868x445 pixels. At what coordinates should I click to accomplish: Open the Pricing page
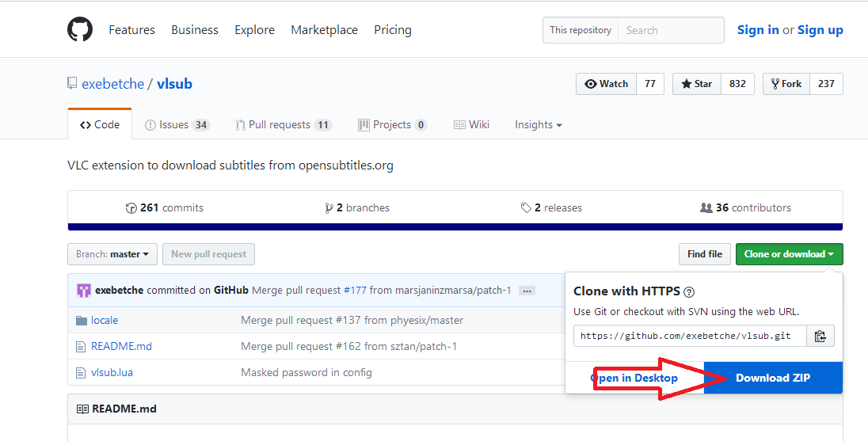coord(393,30)
